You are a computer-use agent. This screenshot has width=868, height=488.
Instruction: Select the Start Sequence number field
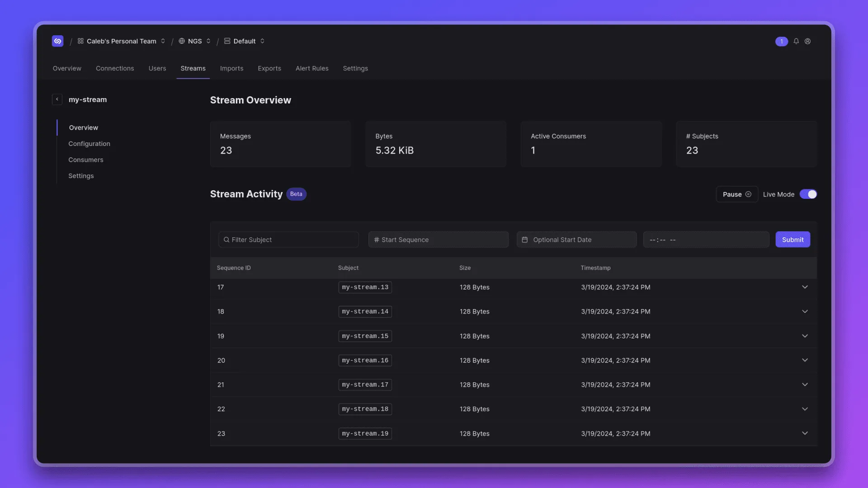click(438, 239)
